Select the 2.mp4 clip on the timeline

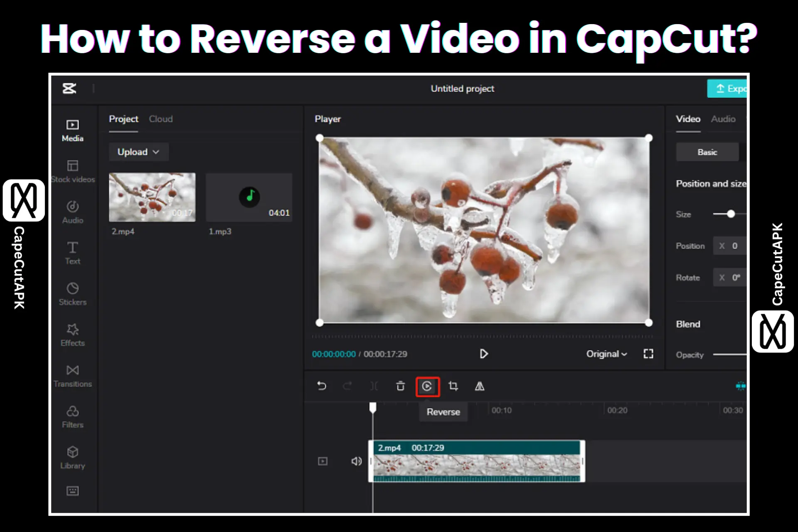coord(477,461)
